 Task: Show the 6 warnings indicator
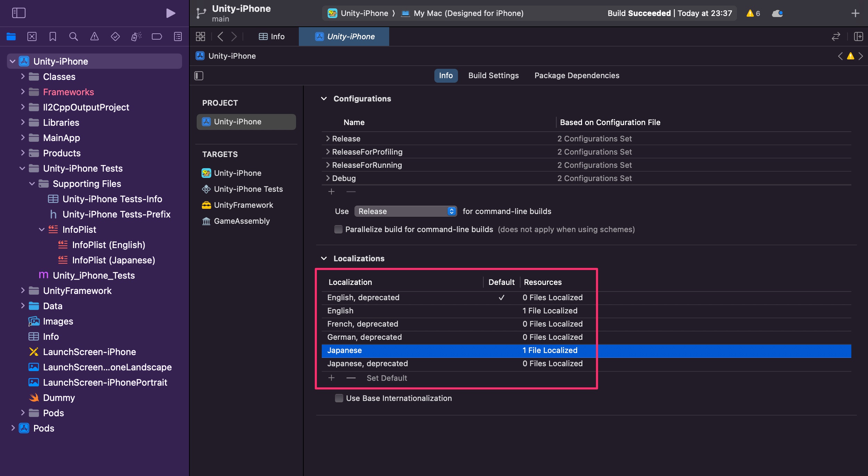(753, 13)
